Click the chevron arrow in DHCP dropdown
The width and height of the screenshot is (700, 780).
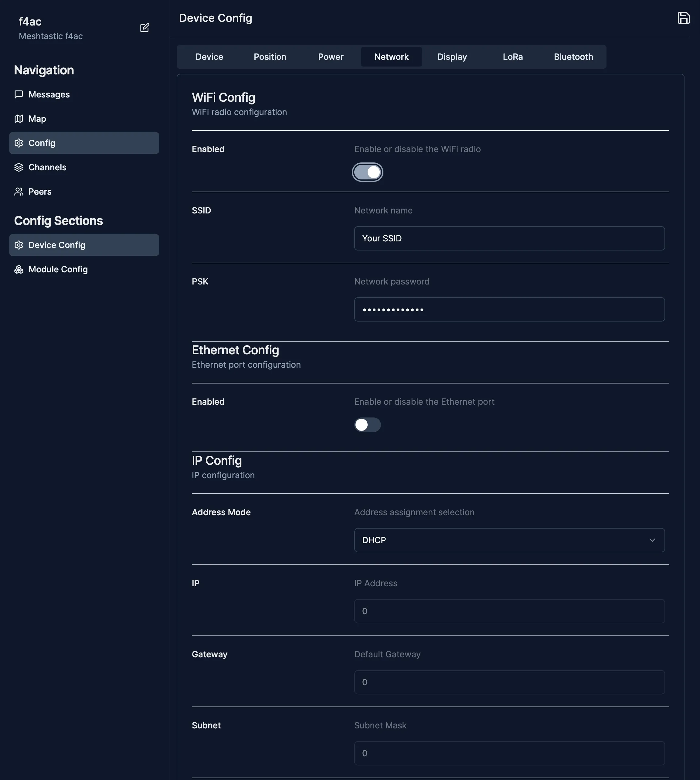[x=652, y=540]
